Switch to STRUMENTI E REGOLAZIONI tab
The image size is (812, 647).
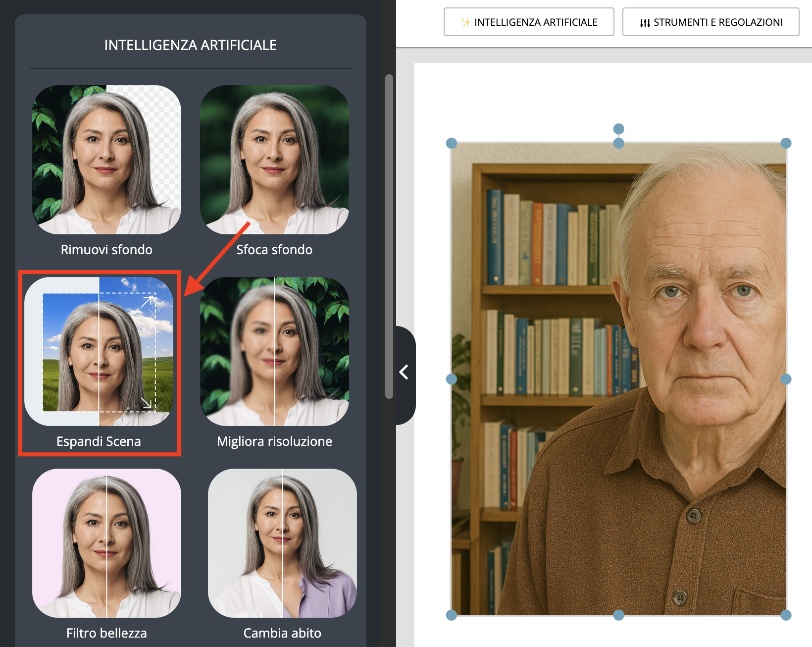[x=710, y=22]
